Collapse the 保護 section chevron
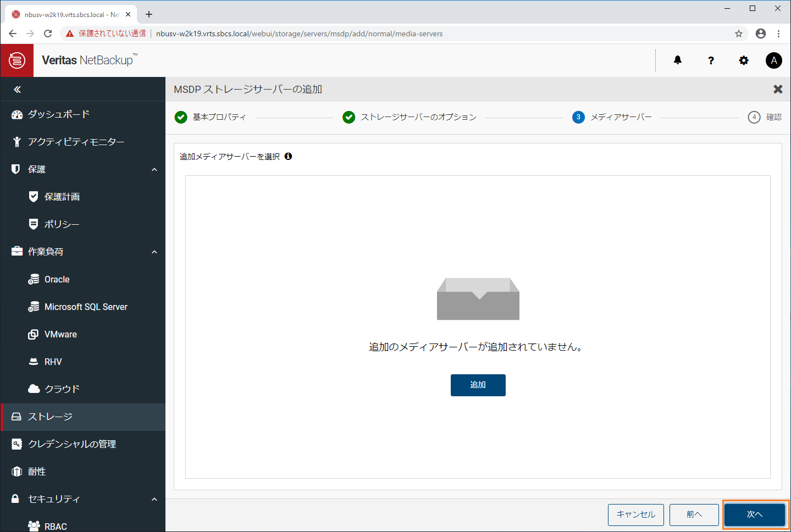This screenshot has height=532, width=791. pos(154,169)
